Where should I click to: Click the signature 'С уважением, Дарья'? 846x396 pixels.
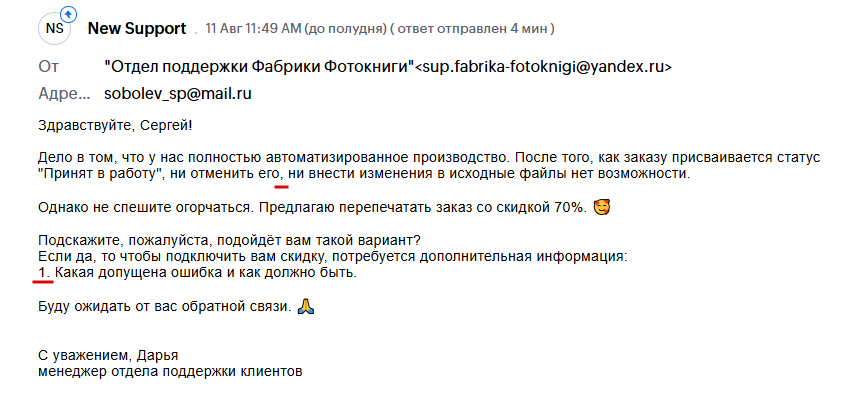[108, 356]
